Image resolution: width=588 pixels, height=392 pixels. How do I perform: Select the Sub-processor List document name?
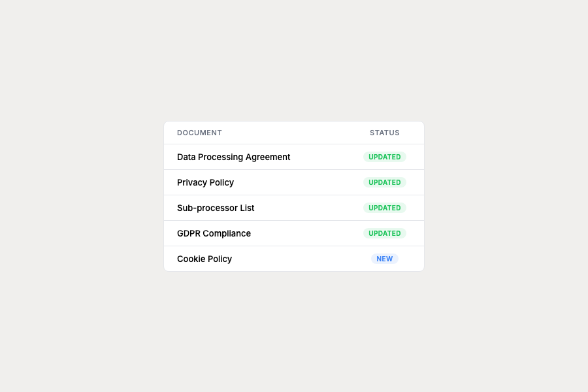(216, 208)
